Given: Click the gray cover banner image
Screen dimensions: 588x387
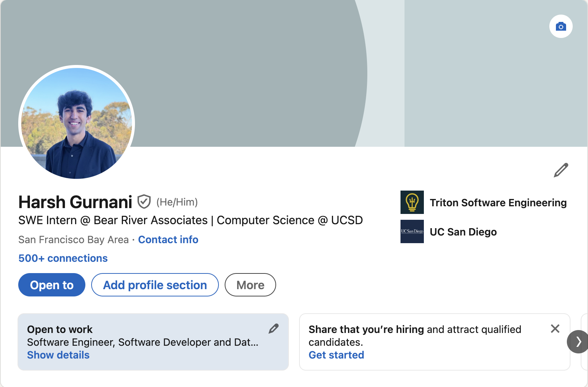Looking at the screenshot, I should (255, 55).
